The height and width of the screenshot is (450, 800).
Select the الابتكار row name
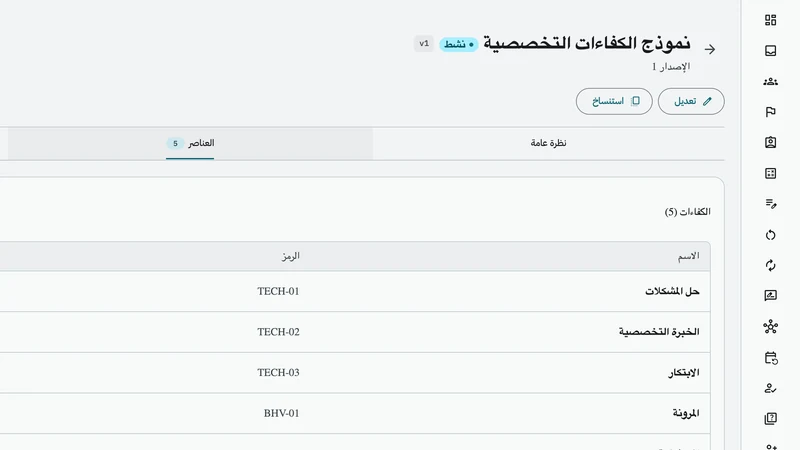(x=684, y=373)
